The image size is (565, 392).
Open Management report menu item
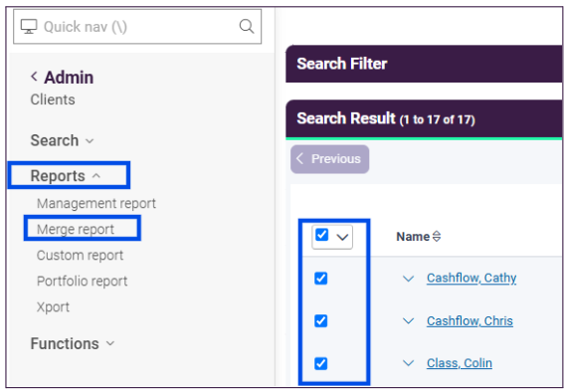click(x=96, y=203)
